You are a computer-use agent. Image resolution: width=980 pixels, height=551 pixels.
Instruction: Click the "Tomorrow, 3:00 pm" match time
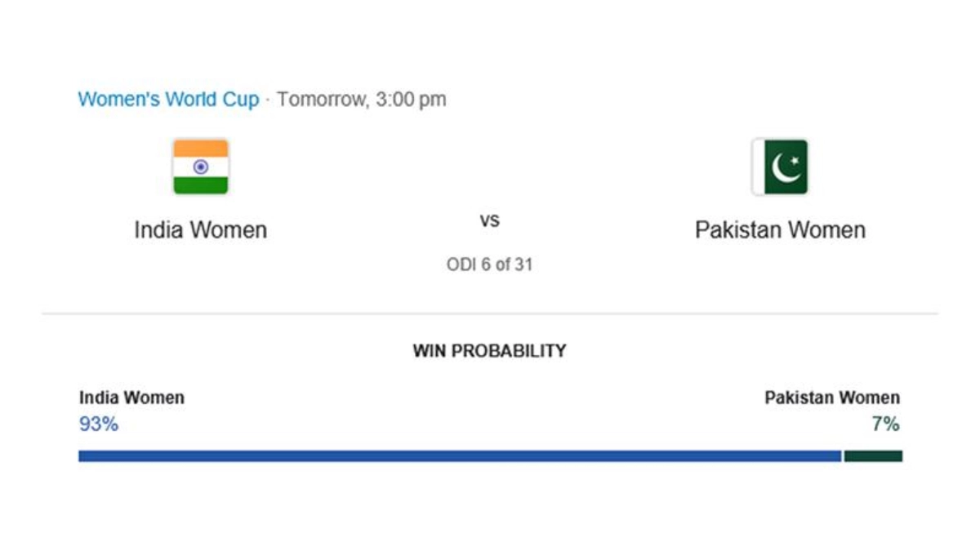(x=361, y=100)
